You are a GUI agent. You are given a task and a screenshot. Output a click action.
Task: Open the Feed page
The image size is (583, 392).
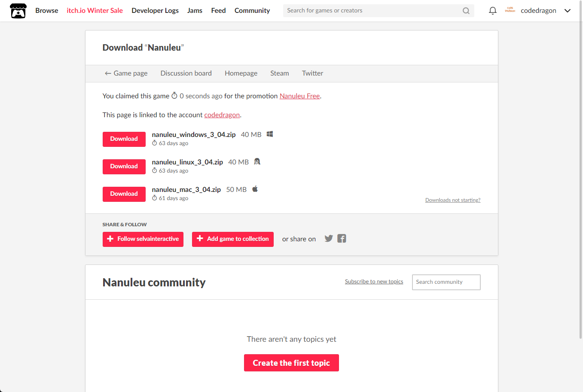(x=218, y=11)
